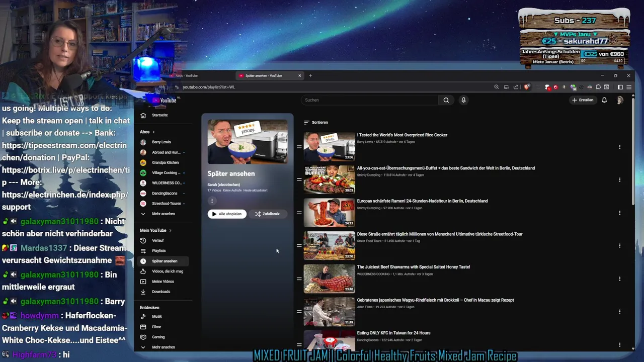Viewport: 644px width, 362px height.
Task: Open Meine Videos in the sidebar
Action: coord(164,282)
